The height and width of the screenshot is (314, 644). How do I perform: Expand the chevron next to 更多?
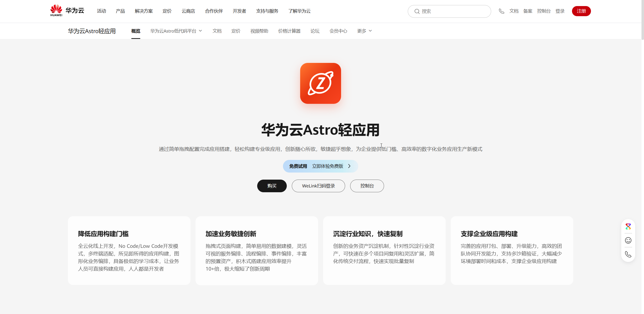(x=370, y=31)
